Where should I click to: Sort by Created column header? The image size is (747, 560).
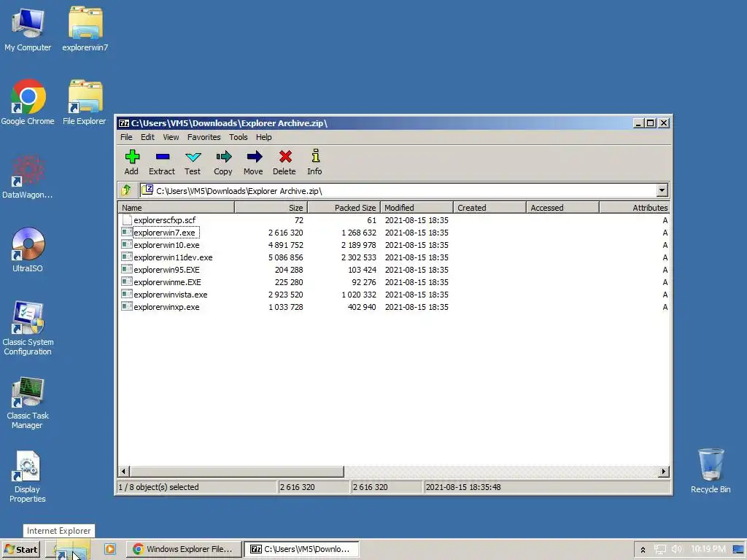click(x=489, y=208)
